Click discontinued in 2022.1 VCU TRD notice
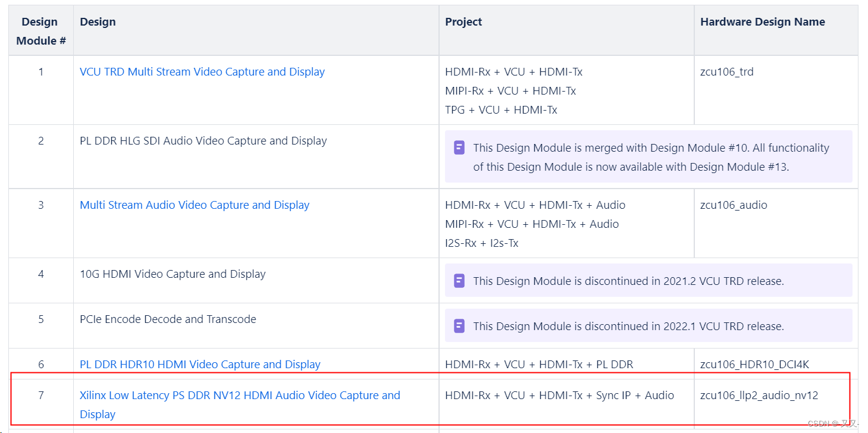The image size is (868, 433). [648, 326]
